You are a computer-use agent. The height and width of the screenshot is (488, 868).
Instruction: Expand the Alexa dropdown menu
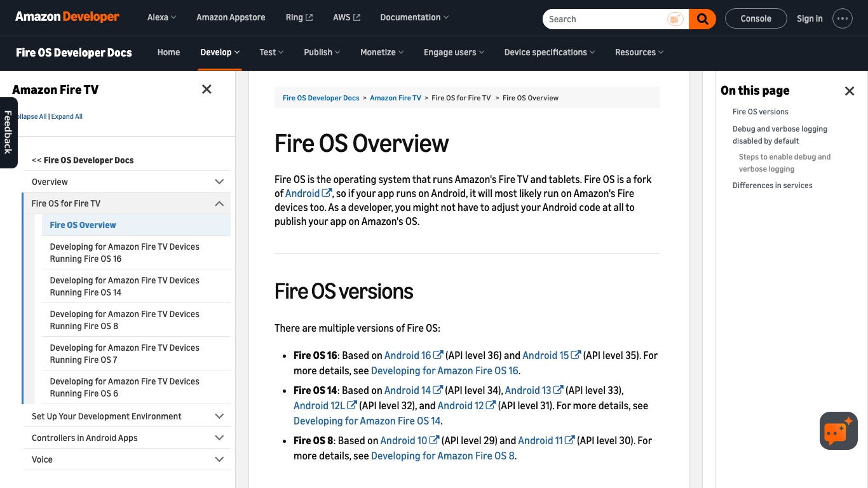coord(162,18)
